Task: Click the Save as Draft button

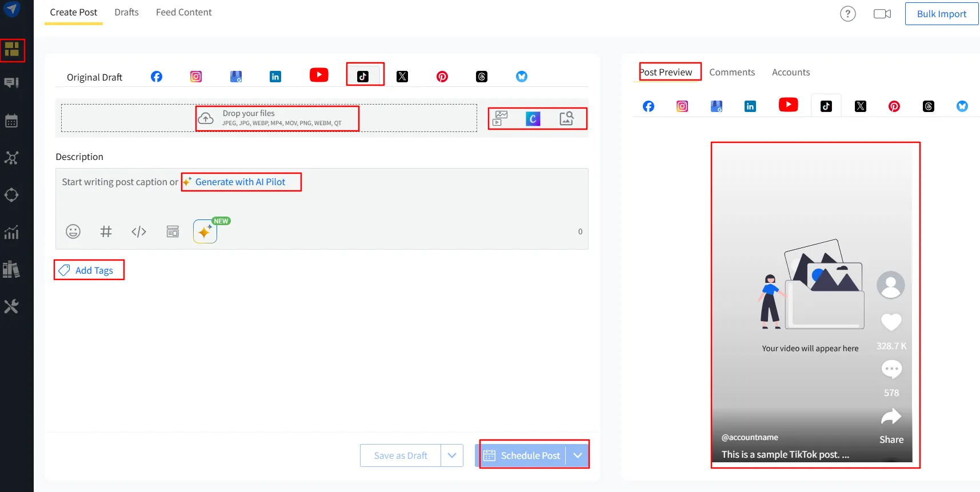Action: (401, 455)
